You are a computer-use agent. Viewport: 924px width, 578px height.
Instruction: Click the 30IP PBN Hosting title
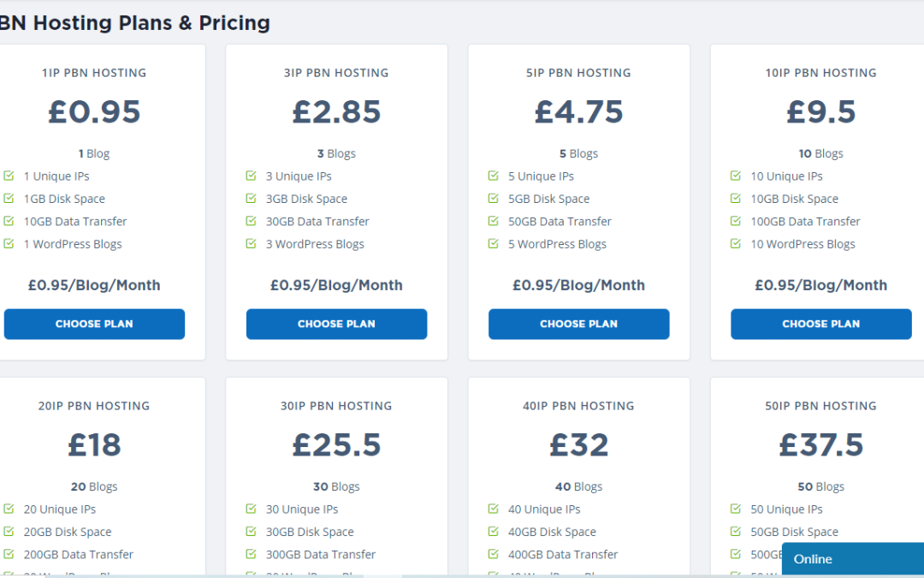[337, 406]
